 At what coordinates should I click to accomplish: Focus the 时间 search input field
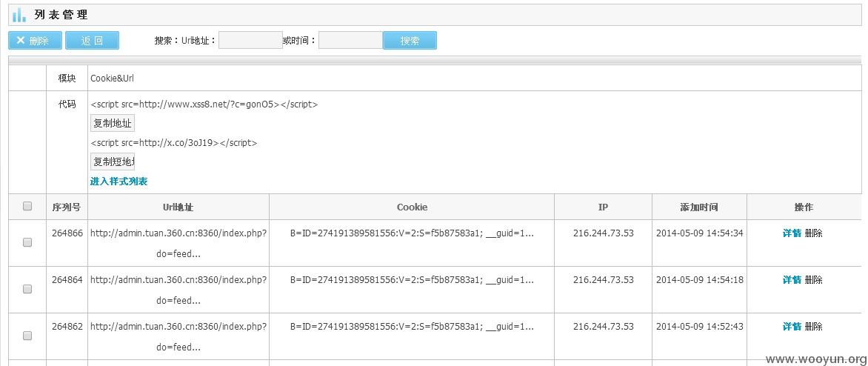(350, 41)
